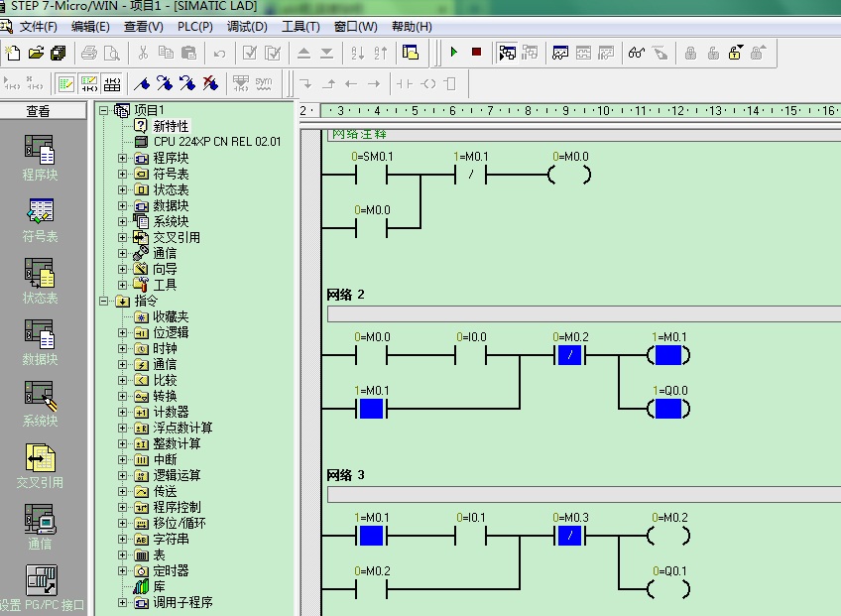Viewport: 841px width, 616px height.
Task: Select CPU 224XP CN REL 02.01 item
Action: point(216,142)
